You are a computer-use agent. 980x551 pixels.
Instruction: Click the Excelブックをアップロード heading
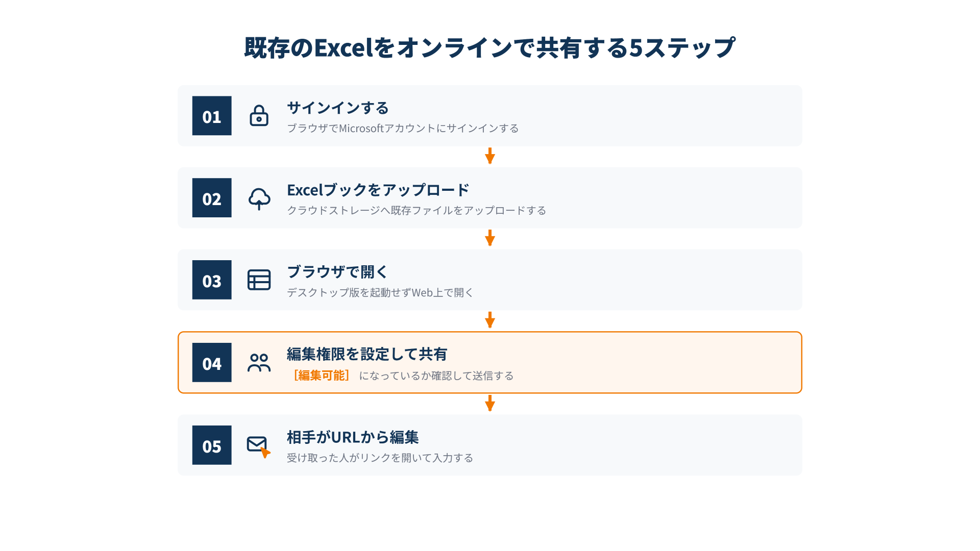378,190
